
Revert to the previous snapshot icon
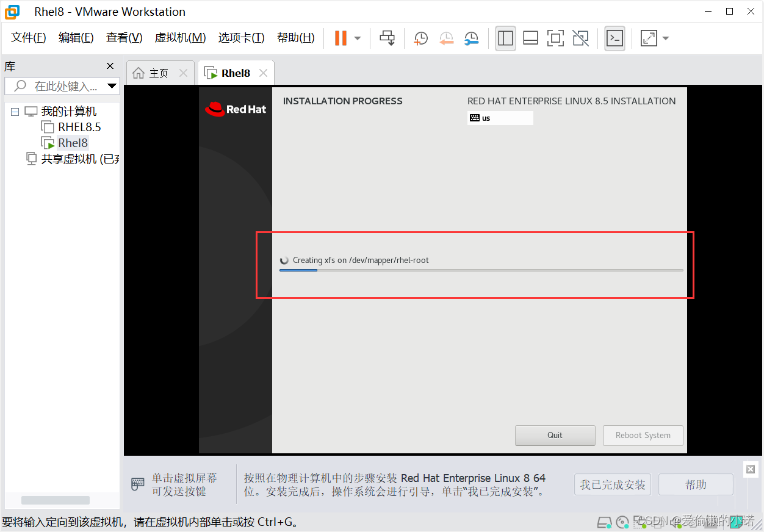coord(446,38)
